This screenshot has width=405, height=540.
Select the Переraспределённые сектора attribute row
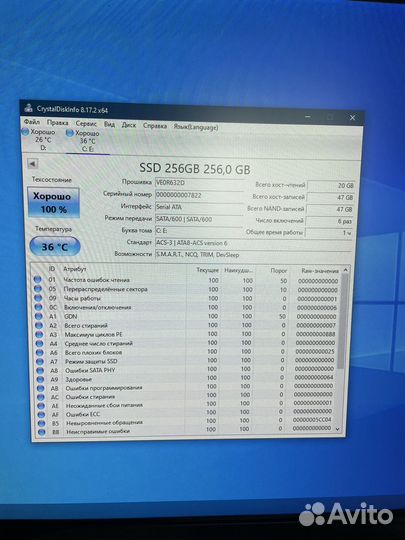(x=186, y=289)
